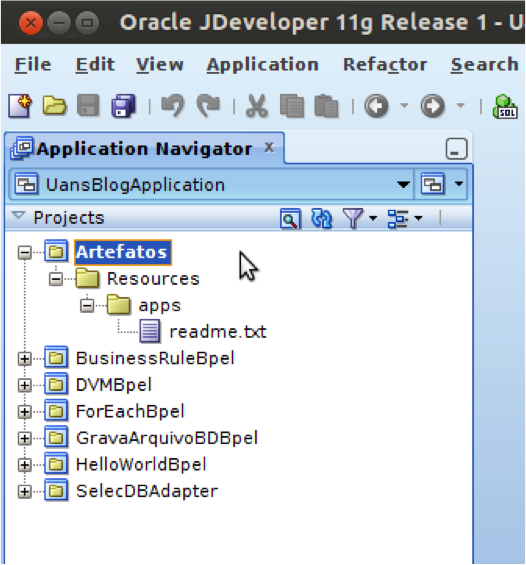Open the Back button history dropdown arrow

(404, 106)
